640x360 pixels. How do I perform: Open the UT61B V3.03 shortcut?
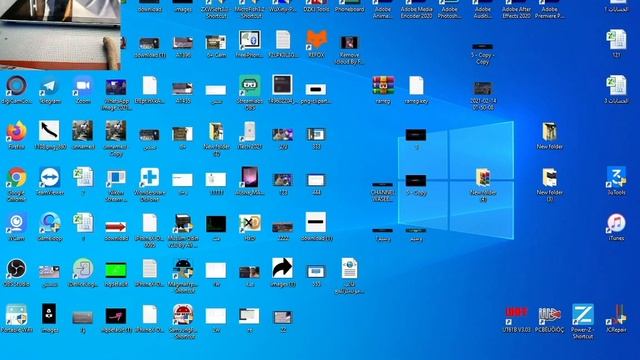point(516,315)
